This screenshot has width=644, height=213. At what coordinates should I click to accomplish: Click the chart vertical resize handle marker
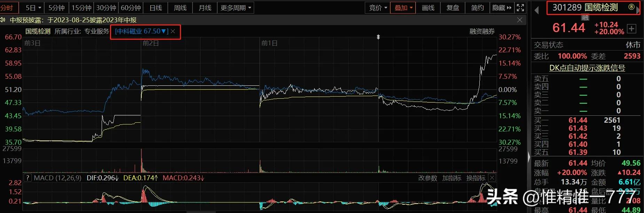click(378, 37)
